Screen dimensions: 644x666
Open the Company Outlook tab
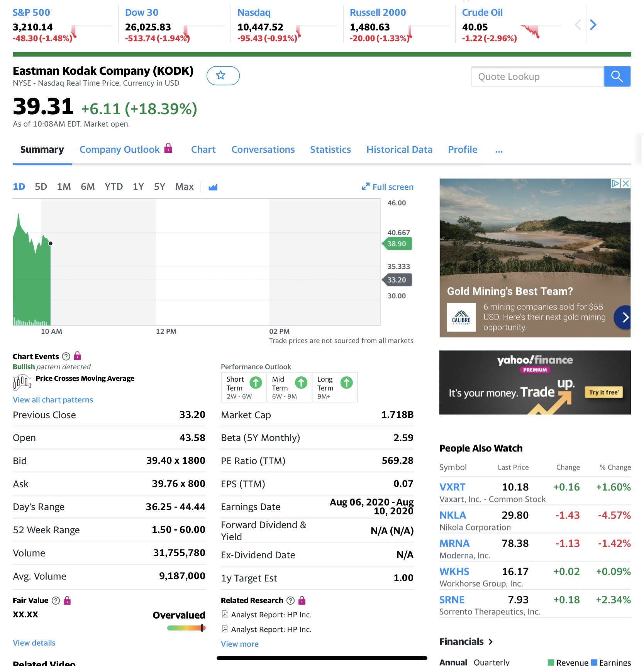[120, 150]
